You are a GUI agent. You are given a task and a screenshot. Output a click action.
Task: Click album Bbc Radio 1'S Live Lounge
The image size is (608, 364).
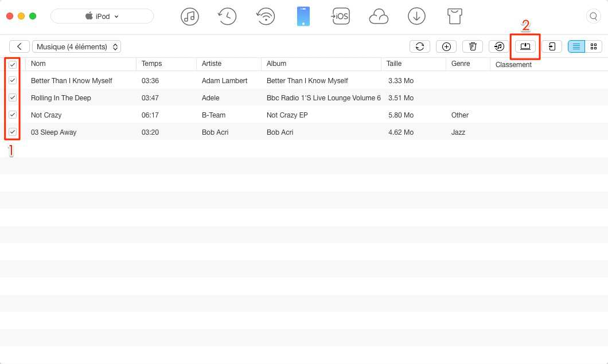tap(324, 97)
